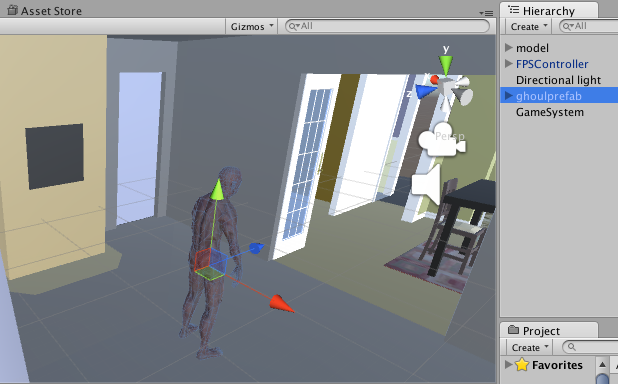Toggle perspective mode via Persp label
The image size is (618, 384).
coord(450,136)
